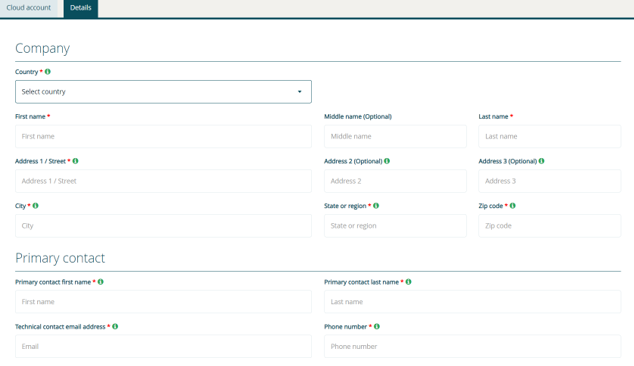Click the info icon next to City label

coord(36,205)
